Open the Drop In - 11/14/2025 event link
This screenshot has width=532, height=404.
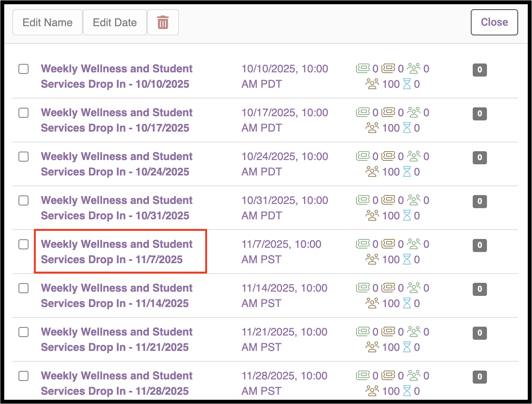[117, 295]
